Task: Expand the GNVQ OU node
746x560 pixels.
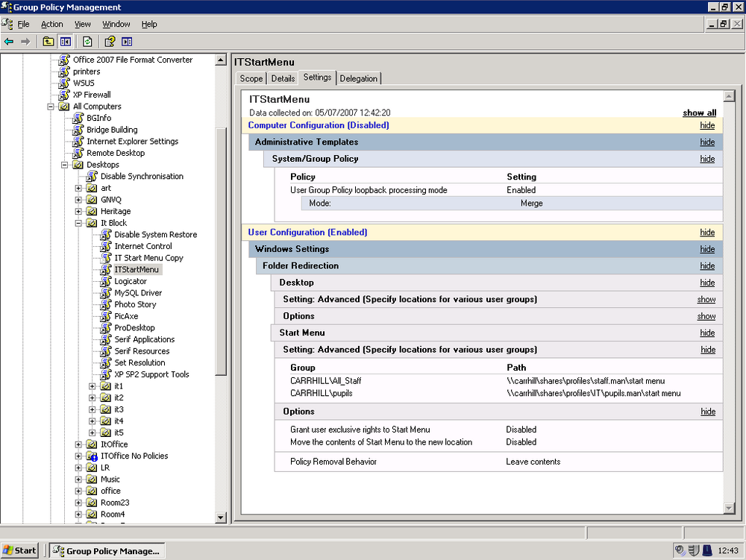Action: [x=78, y=200]
